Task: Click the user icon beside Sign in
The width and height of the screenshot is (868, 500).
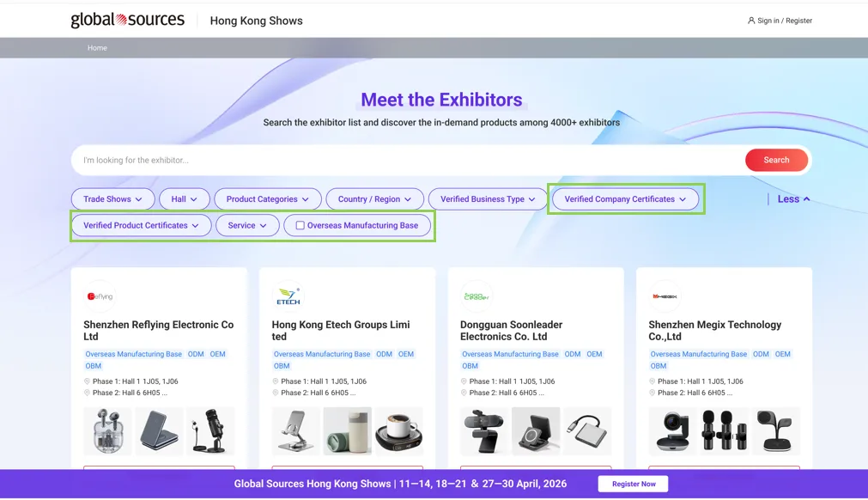Action: pos(751,21)
